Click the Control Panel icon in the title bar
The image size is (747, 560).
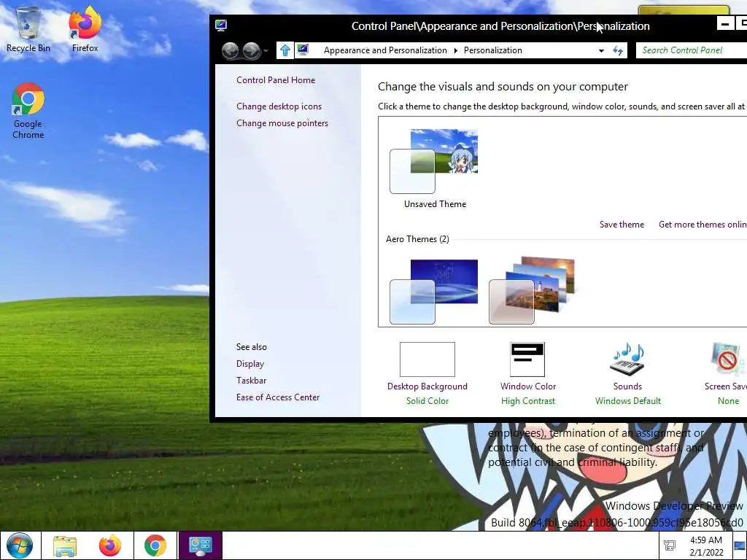220,26
